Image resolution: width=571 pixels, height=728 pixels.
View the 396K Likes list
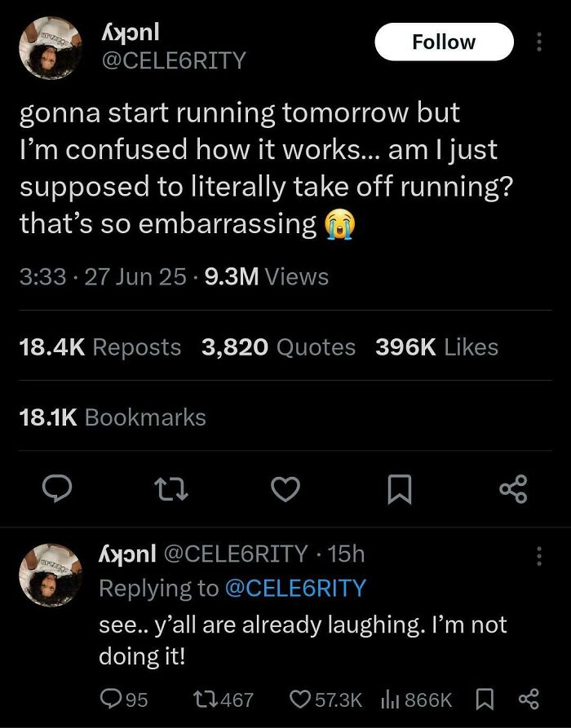437,346
